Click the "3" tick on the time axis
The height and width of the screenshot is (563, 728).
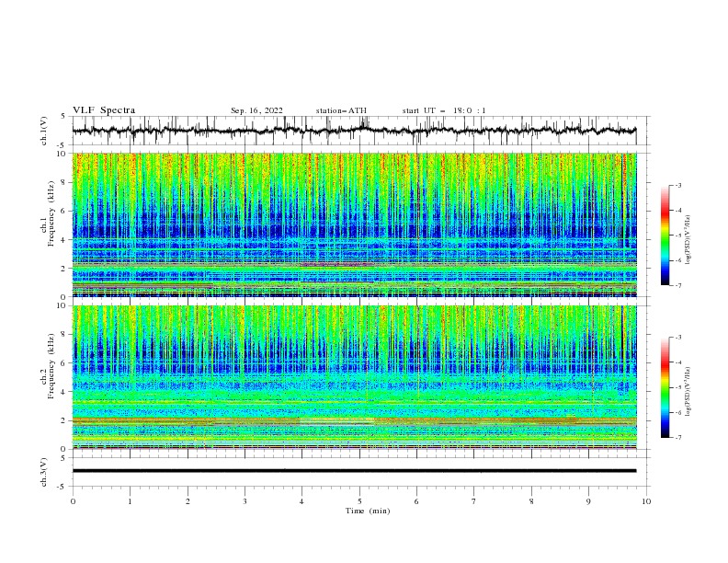click(x=245, y=501)
